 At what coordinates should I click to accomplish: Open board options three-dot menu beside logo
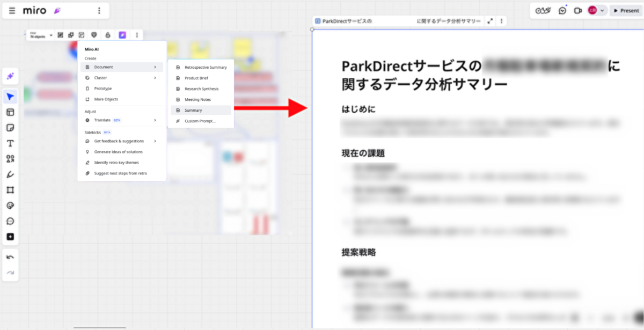[99, 11]
